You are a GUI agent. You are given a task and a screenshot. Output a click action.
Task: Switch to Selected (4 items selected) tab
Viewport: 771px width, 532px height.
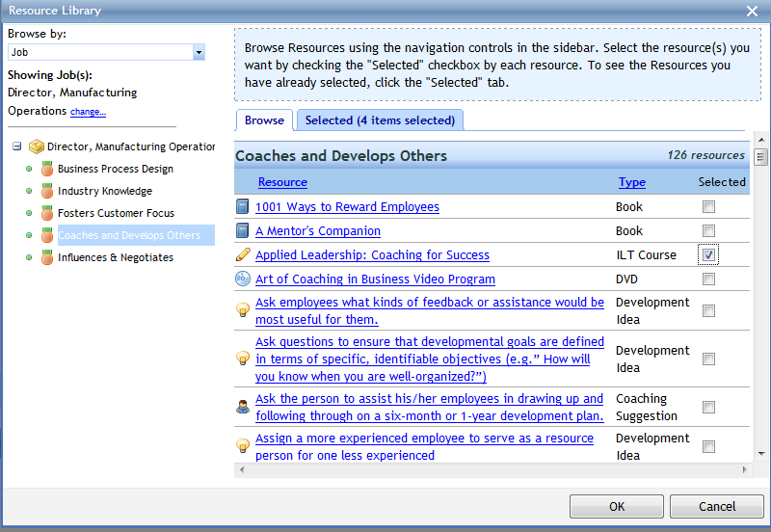380,120
